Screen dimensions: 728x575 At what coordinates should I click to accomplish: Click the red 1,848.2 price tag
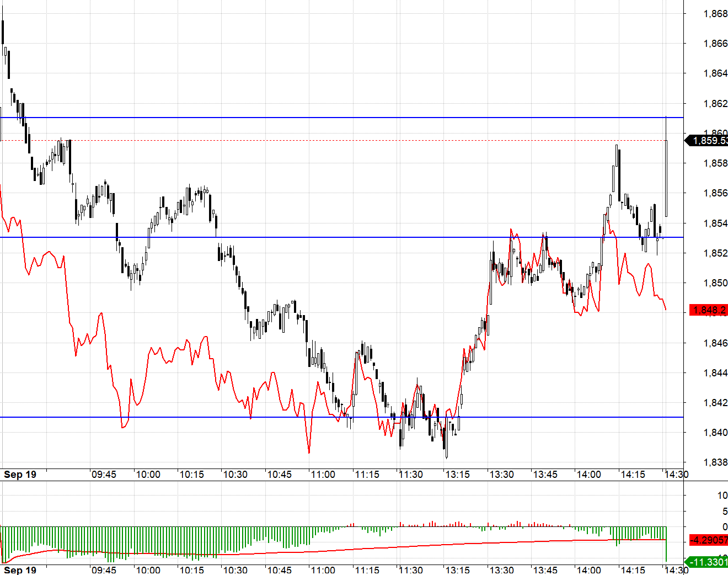(709, 310)
